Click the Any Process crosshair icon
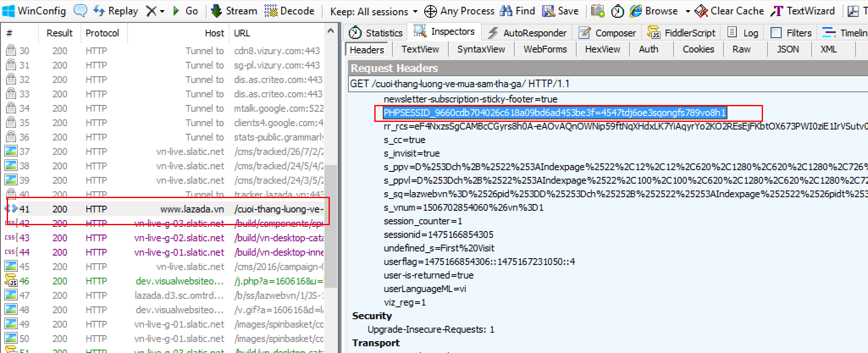This screenshot has height=353, width=868. coord(430,11)
